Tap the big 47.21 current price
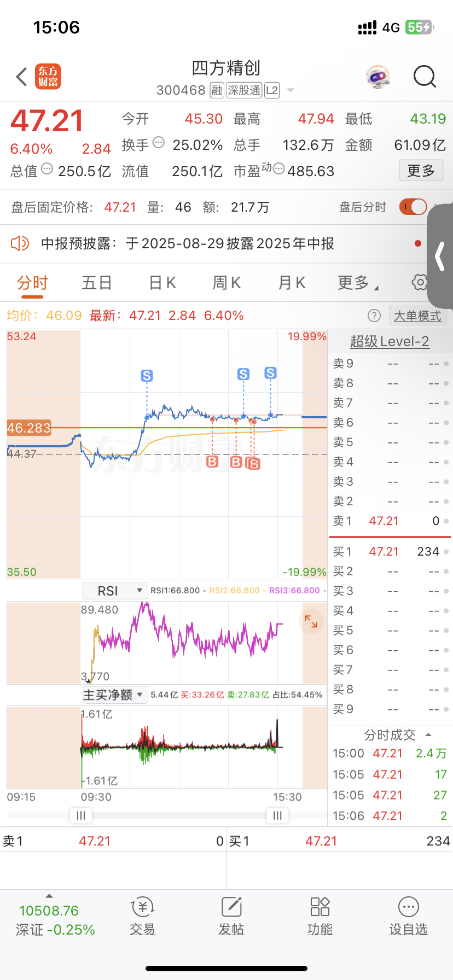This screenshot has width=453, height=980. pyautogui.click(x=47, y=121)
